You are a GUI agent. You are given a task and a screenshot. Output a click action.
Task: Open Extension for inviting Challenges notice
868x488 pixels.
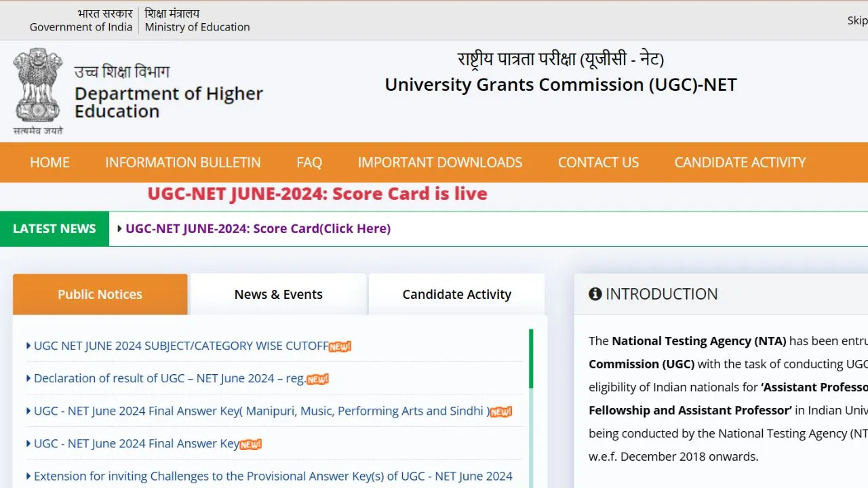(273, 476)
